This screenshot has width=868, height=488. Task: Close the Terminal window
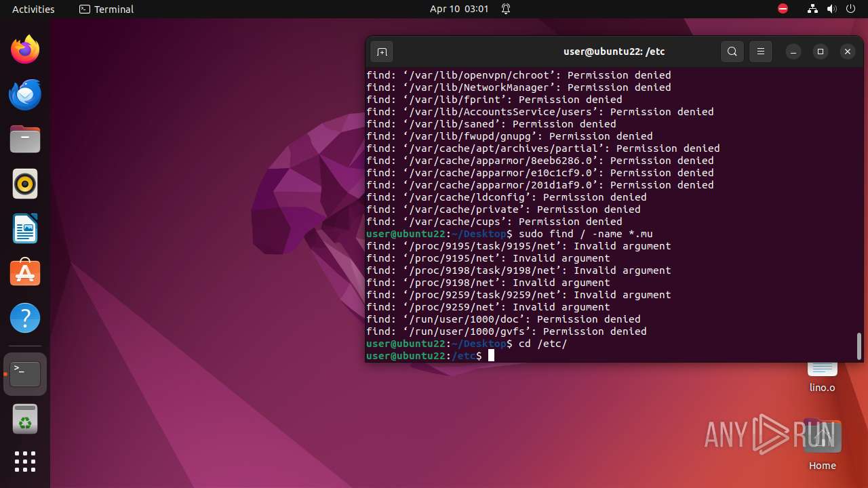click(x=848, y=52)
